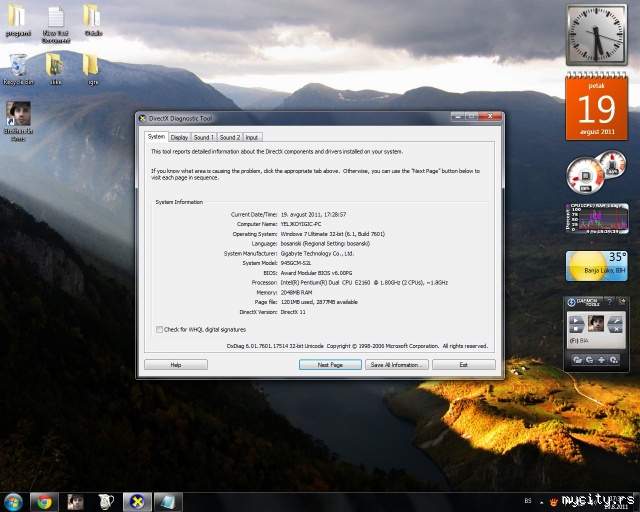Click the face portrait taskbar icon
The width and height of the screenshot is (640, 512).
click(75, 502)
